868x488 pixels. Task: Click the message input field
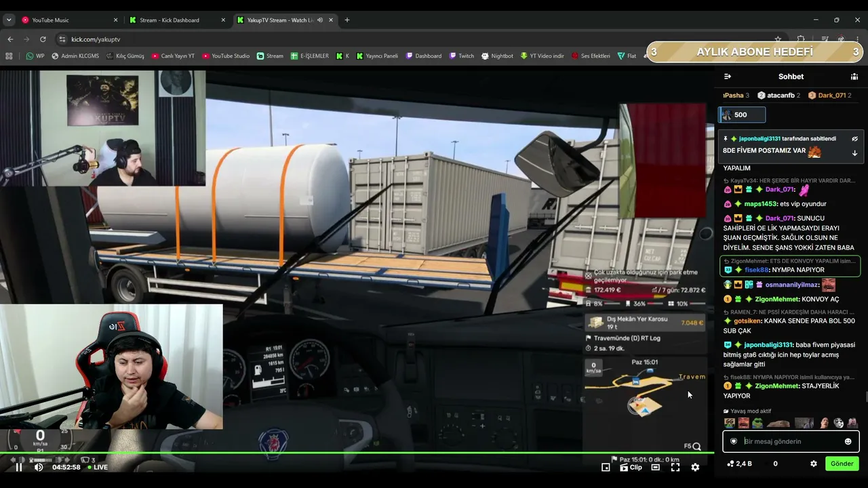(791, 441)
